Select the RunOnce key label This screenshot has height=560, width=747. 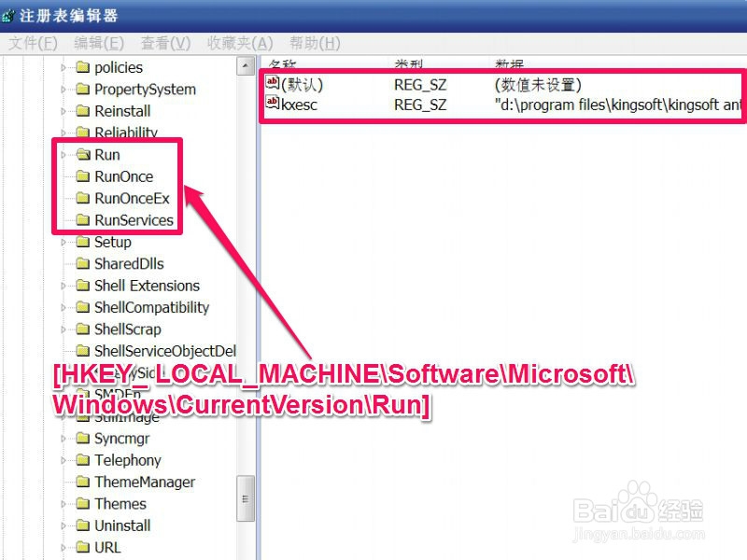point(124,176)
